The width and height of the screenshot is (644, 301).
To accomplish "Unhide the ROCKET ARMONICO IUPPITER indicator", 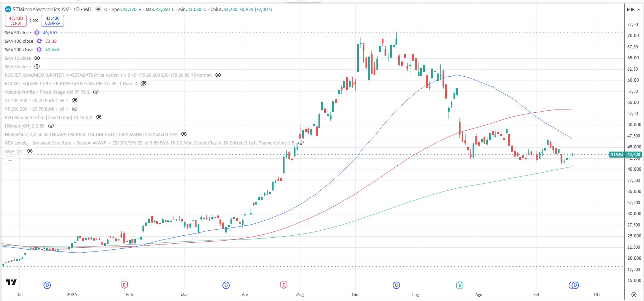I will click(218, 75).
